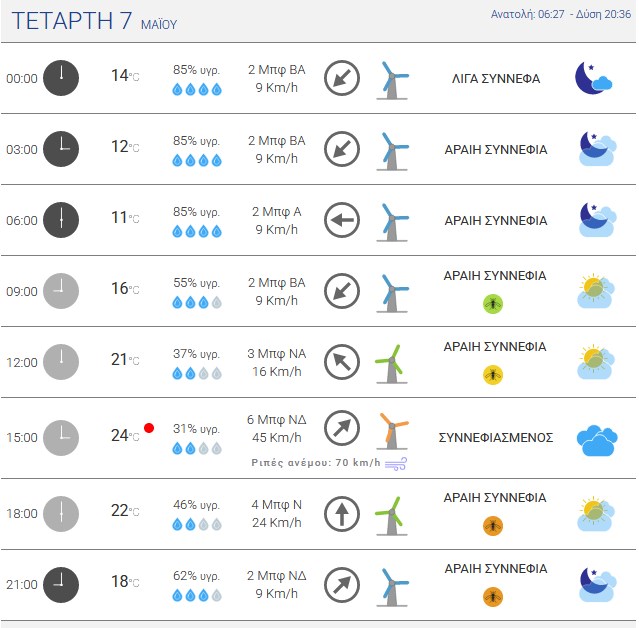The width and height of the screenshot is (639, 628).
Task: Click the sun and cloud icon at 18:00
Action: [x=595, y=513]
